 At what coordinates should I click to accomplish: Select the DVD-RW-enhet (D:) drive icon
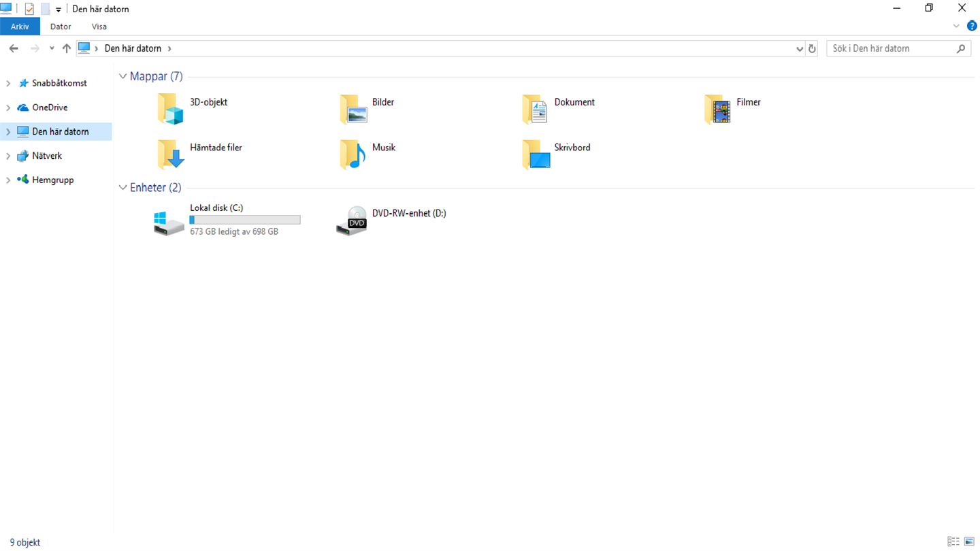click(352, 221)
